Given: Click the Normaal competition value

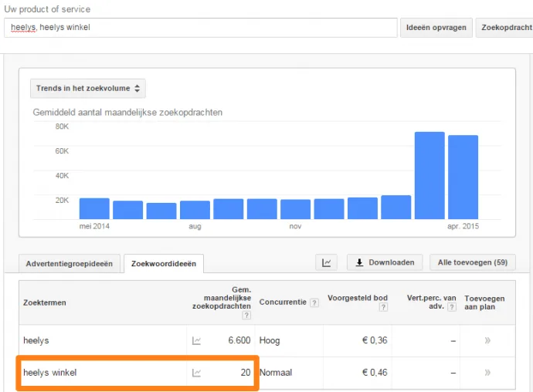Looking at the screenshot, I should [276, 373].
